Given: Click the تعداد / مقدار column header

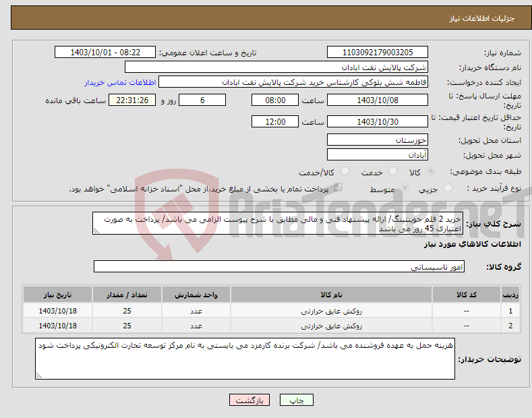Looking at the screenshot, I should [127, 295].
